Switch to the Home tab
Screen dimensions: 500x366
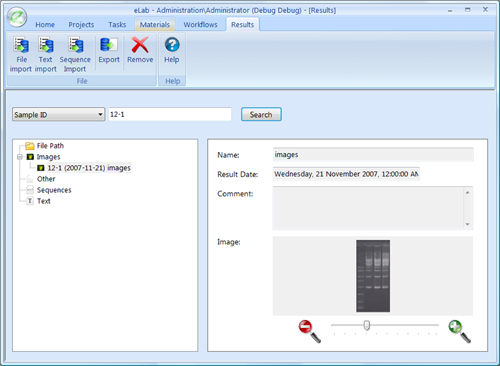(x=45, y=25)
